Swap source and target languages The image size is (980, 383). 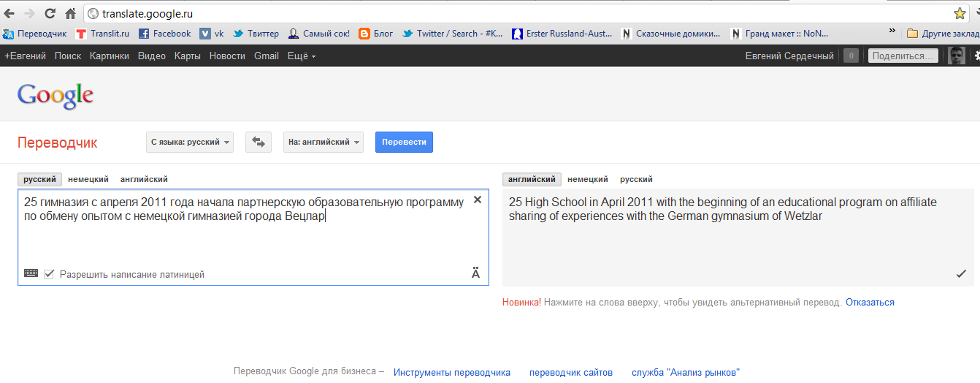point(259,143)
